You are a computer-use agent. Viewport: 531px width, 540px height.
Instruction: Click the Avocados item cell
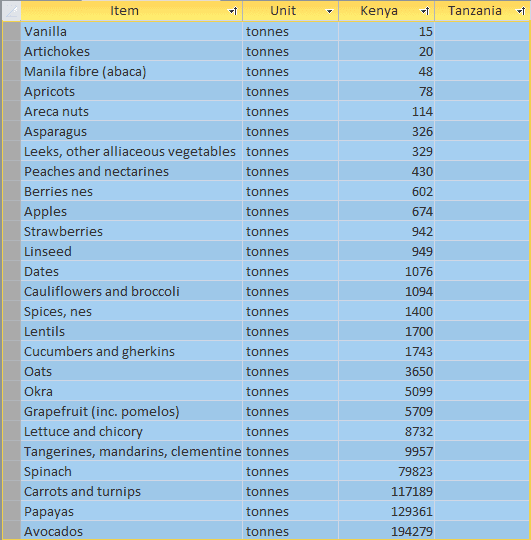132,531
